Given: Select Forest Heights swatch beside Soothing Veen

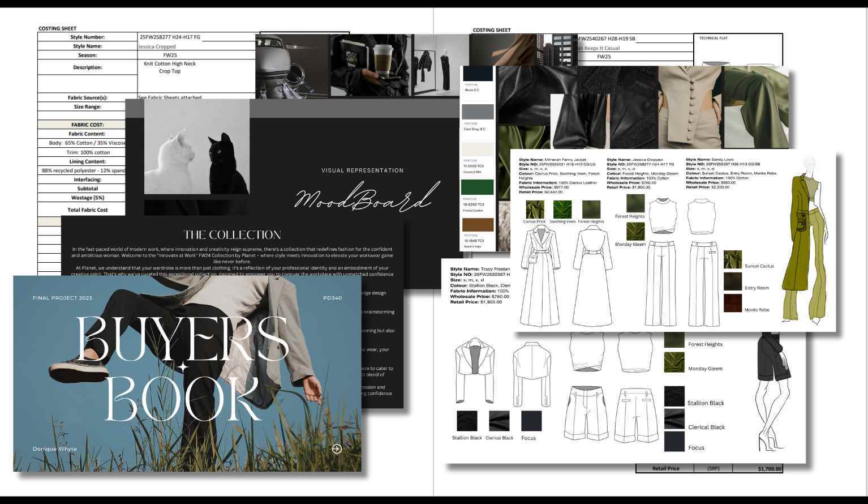Looking at the screenshot, I should [591, 209].
